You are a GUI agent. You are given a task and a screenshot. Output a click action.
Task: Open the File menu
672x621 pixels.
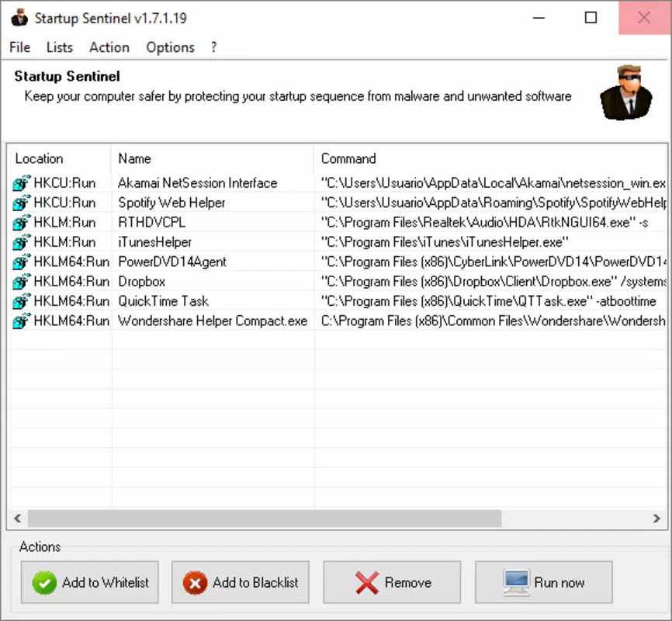pos(19,47)
